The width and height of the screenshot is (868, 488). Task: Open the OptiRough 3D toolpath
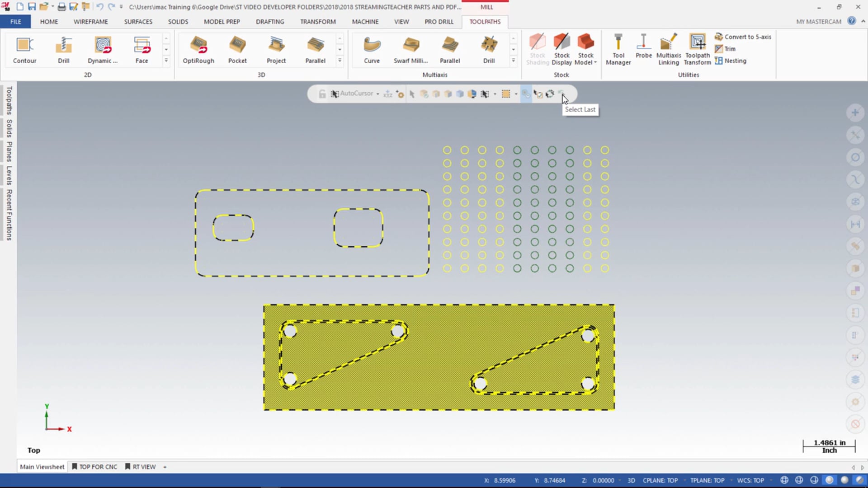tap(198, 50)
